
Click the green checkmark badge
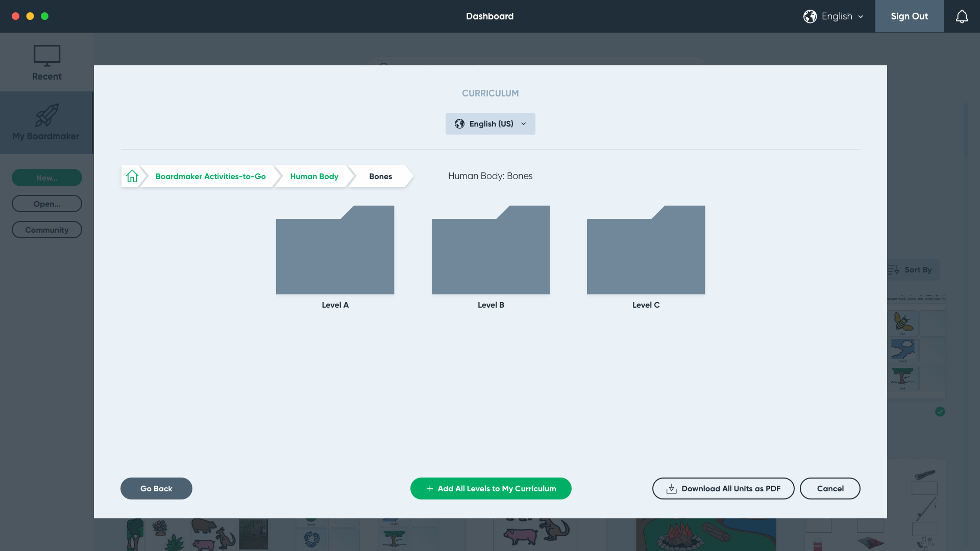[940, 412]
